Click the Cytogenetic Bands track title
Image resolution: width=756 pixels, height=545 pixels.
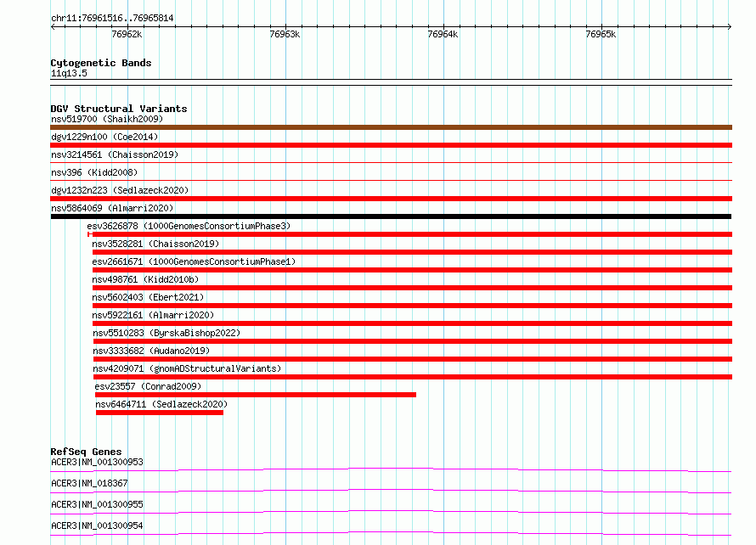click(101, 63)
